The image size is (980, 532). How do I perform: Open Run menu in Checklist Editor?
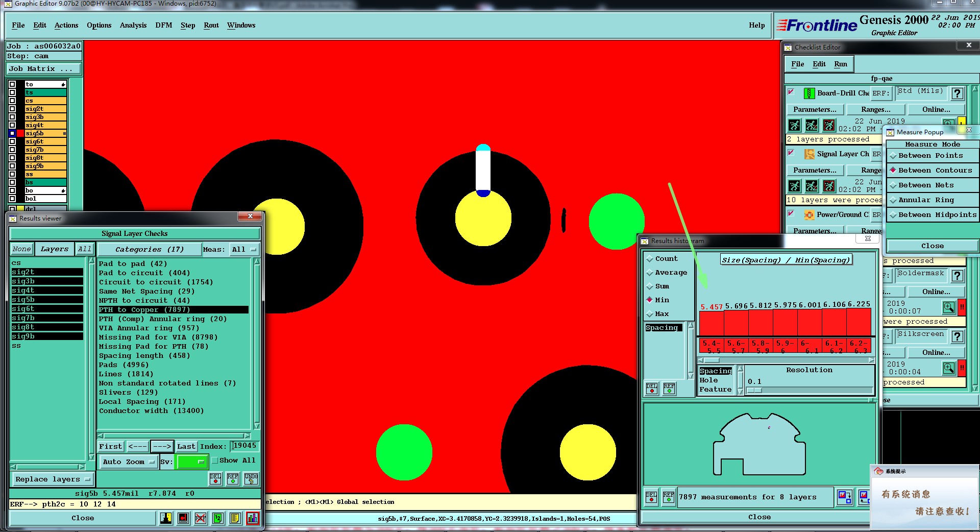[841, 64]
